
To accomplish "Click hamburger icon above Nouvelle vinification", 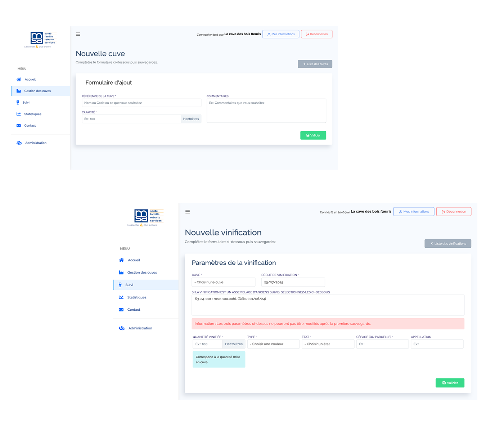I will [188, 212].
